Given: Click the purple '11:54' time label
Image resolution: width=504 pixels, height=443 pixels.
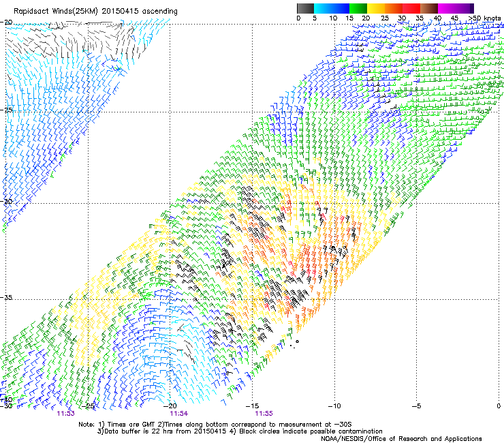Looking at the screenshot, I should (x=179, y=414).
